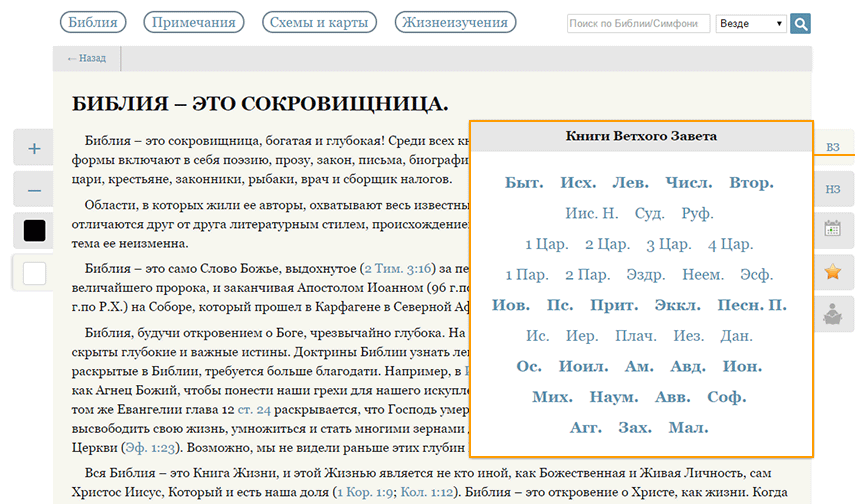Open the book Пс.

click(x=560, y=305)
